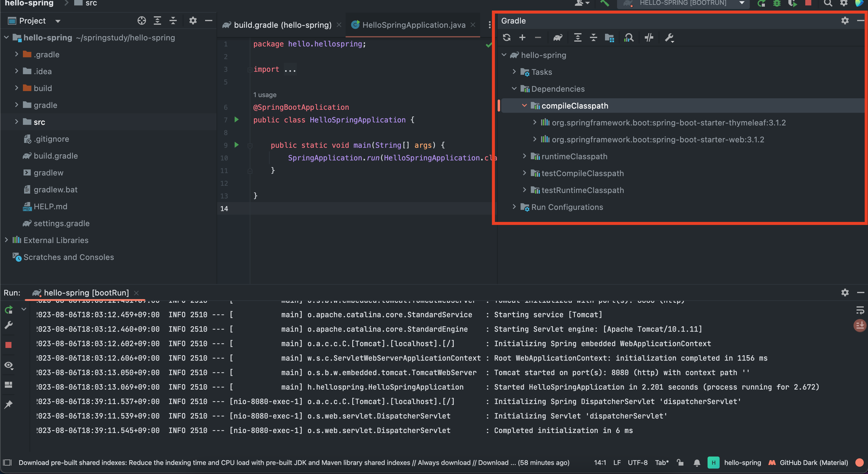Close the HelloSpringApplication.java tab
Viewport: 868px width, 474px height.
(473, 25)
